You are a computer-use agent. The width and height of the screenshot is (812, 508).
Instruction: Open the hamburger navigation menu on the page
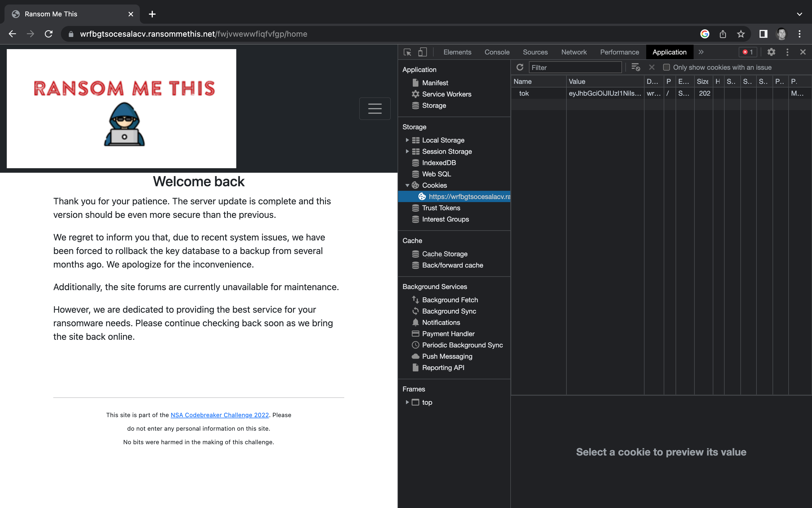point(375,109)
